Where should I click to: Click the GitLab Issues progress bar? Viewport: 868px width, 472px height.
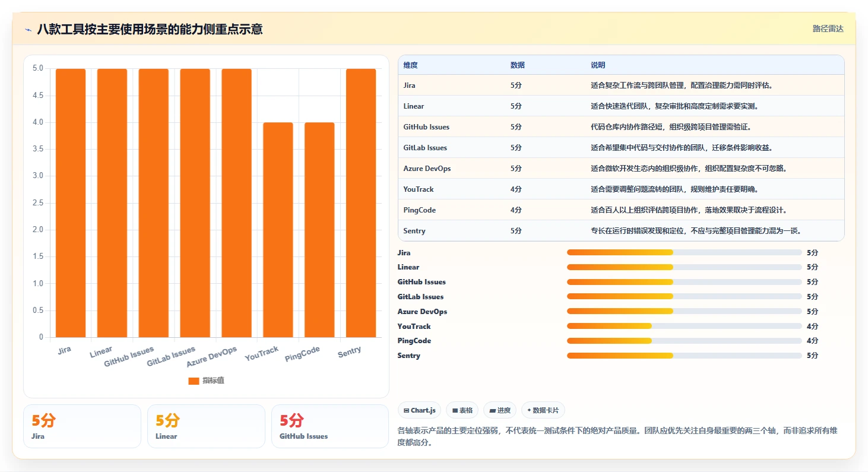click(685, 296)
